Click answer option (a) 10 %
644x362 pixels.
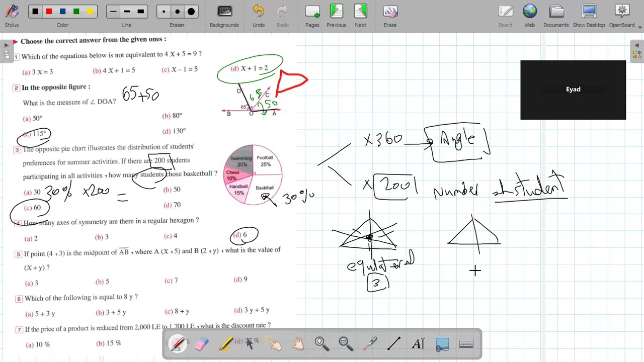pyautogui.click(x=38, y=344)
